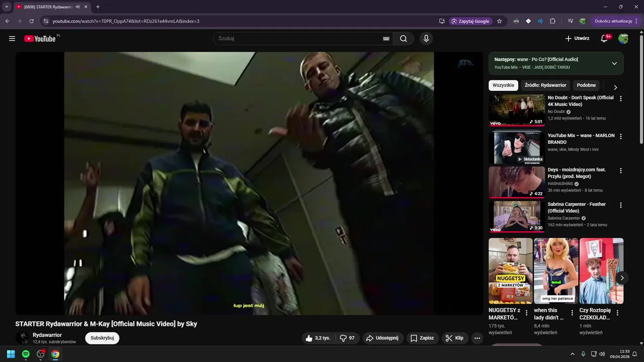Select the Źródło: Rydawarrior chip
Viewport: 644px width, 362px height.
click(545, 85)
